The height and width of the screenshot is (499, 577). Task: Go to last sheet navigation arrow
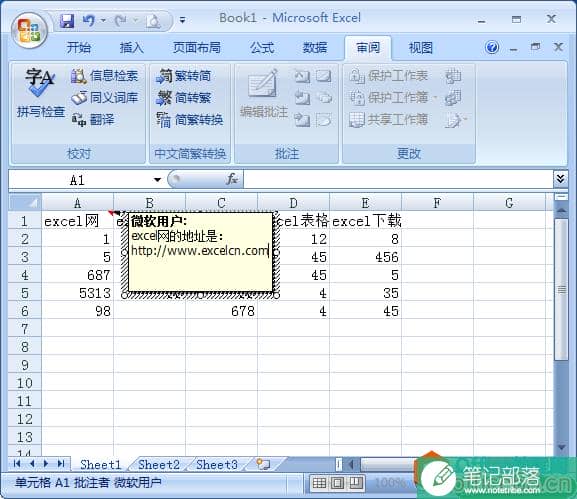point(61,464)
